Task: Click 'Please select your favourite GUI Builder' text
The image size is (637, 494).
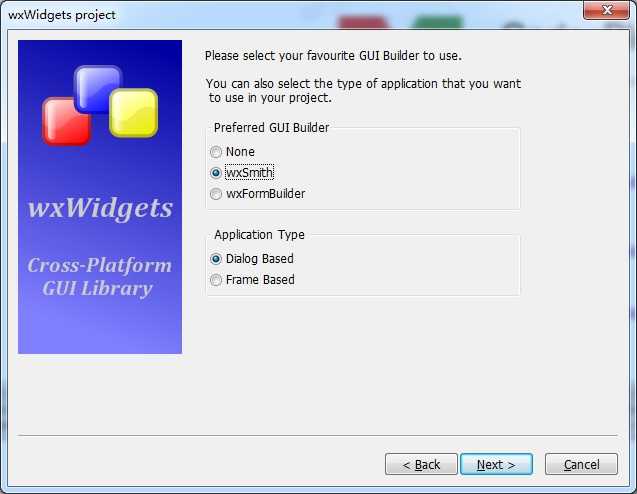Action: (x=333, y=56)
